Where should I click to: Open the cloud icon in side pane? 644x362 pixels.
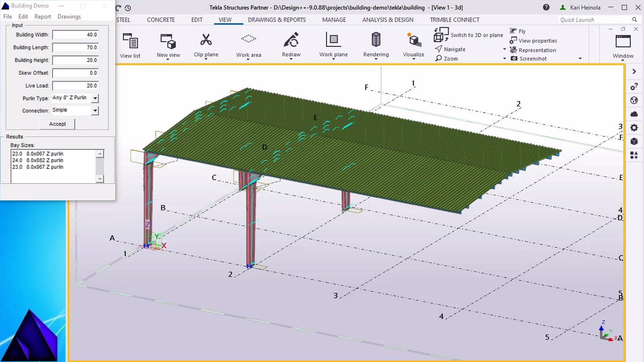(634, 114)
